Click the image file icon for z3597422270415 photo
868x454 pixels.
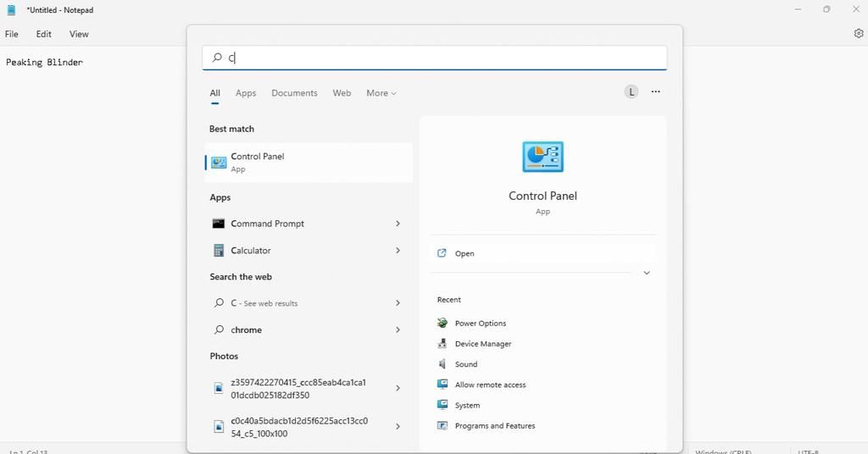[x=219, y=388]
